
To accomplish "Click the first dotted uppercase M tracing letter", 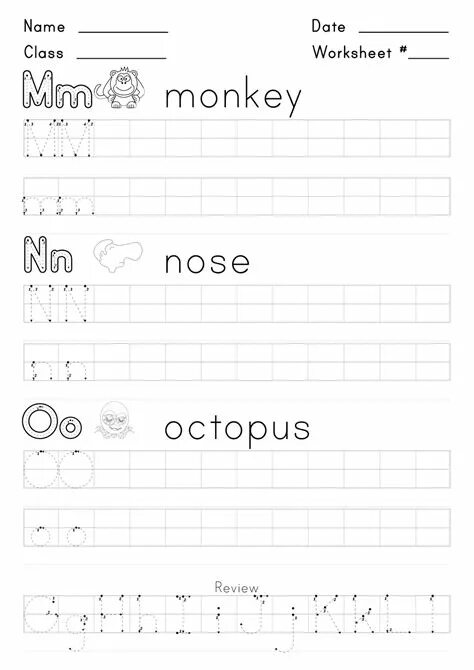I will coord(41,138).
